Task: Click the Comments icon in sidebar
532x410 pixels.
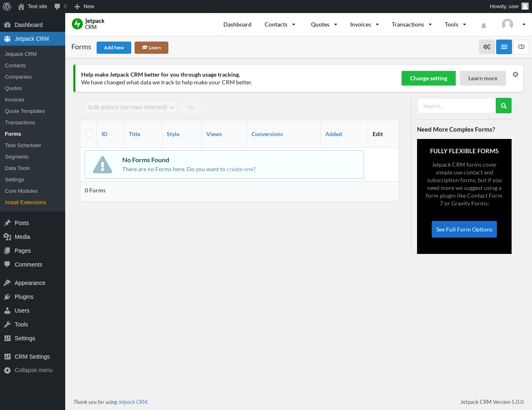Action: [7, 265]
